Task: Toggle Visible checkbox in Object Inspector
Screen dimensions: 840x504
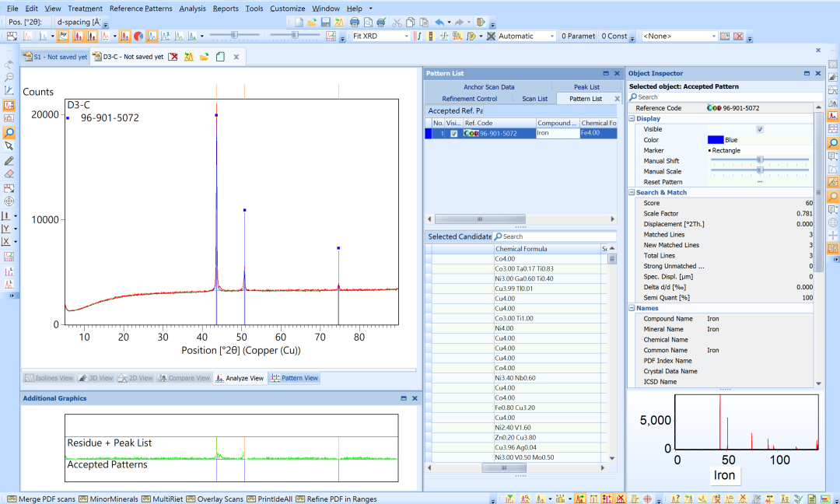Action: 760,129
